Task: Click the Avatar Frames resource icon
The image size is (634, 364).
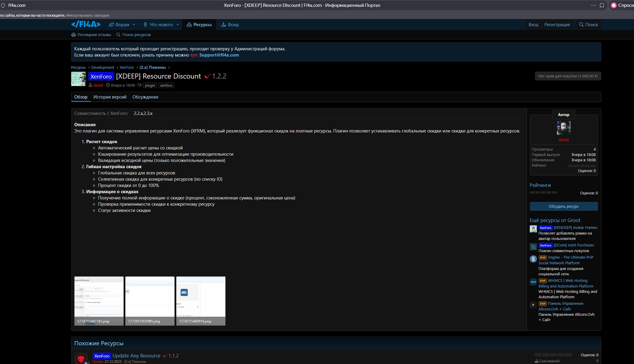Action: [x=533, y=229]
